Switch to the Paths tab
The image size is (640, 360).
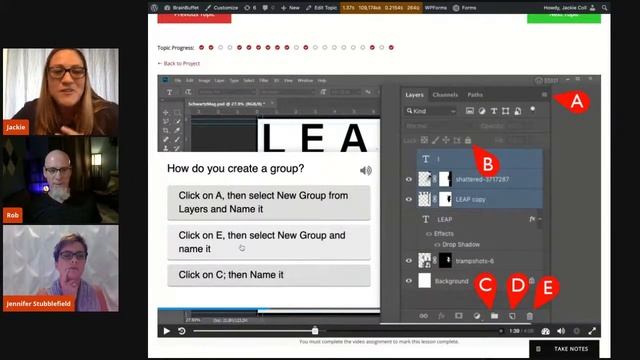pos(475,95)
